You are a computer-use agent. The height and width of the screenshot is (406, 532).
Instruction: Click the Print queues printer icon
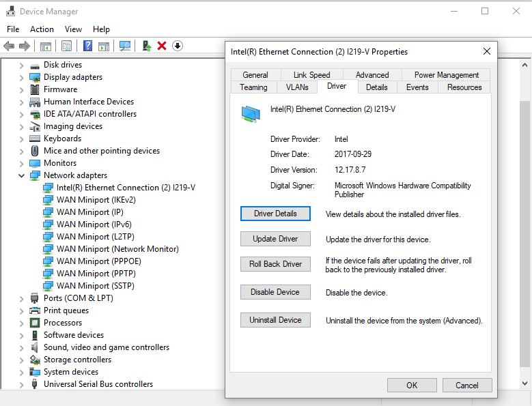[x=35, y=310]
